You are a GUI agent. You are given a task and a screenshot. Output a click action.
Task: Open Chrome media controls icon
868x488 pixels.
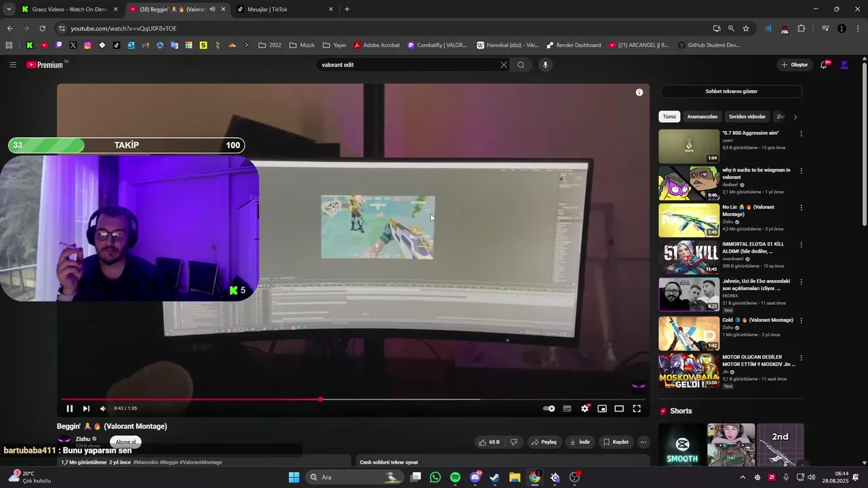tap(825, 28)
